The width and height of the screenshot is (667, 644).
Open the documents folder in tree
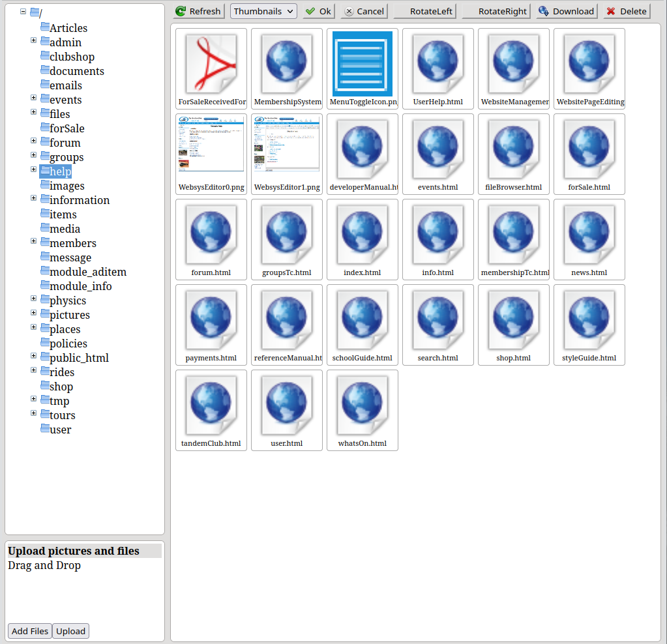(76, 71)
